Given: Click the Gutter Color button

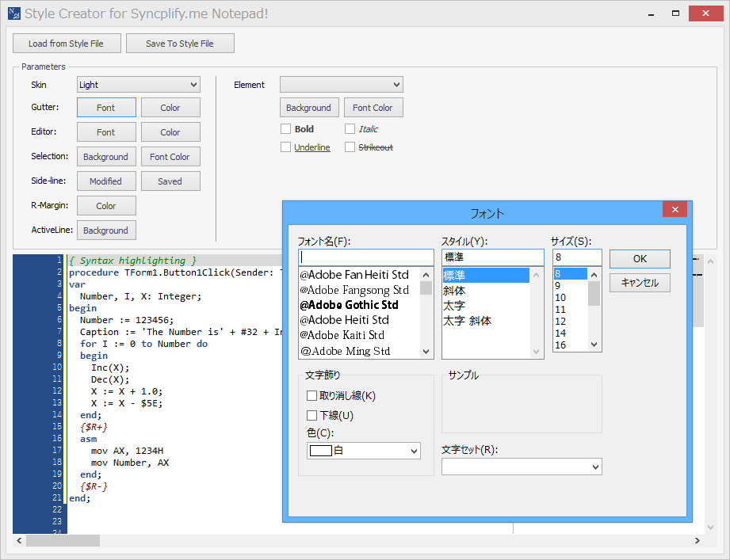Looking at the screenshot, I should (170, 108).
